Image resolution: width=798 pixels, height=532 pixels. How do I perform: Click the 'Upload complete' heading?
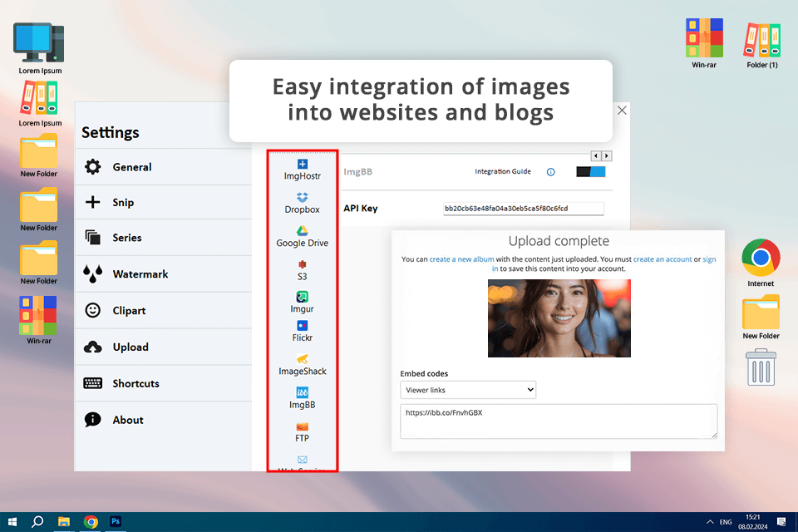coord(559,241)
